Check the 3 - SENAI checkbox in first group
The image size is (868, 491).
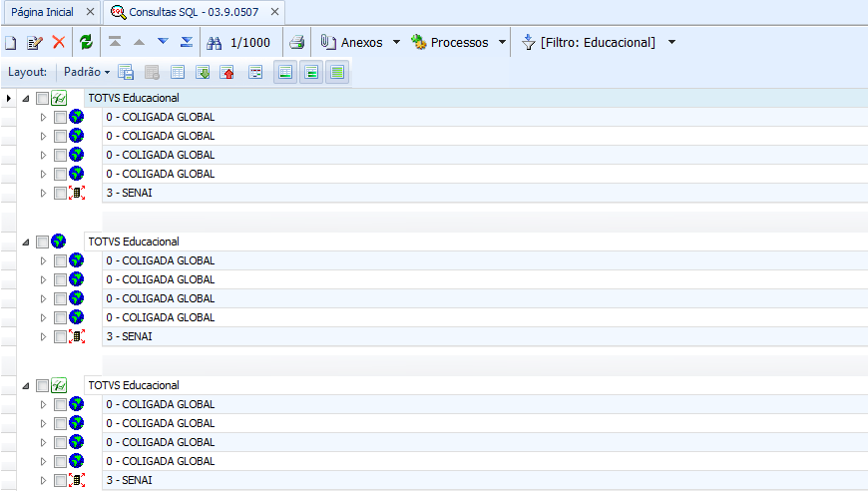click(x=60, y=194)
